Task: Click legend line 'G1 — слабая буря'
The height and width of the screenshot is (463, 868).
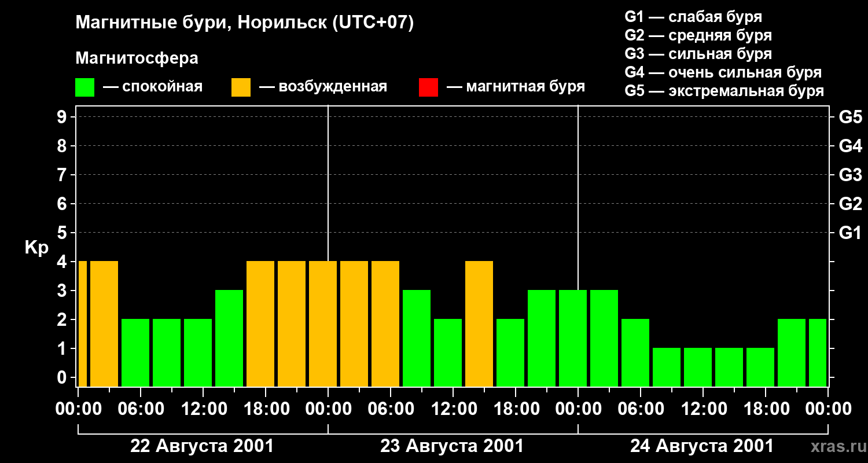Action: click(693, 17)
